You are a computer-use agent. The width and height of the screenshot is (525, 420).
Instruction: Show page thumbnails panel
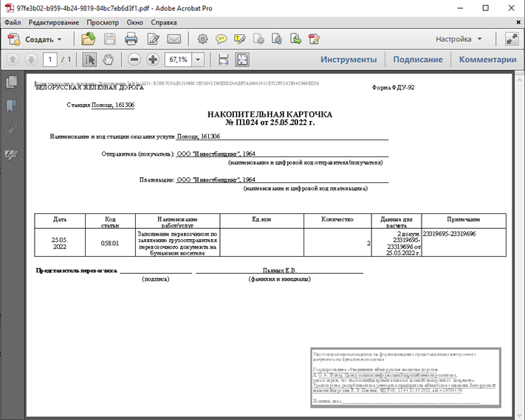coord(11,82)
